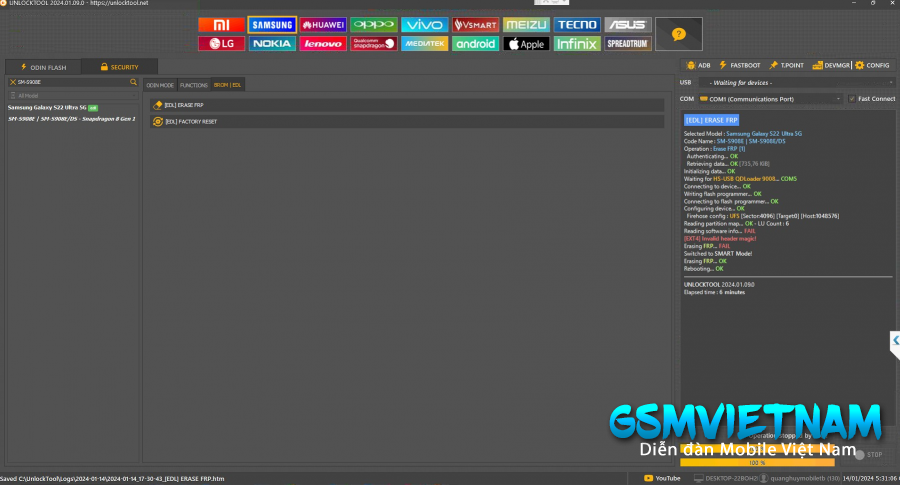Click the 'Switched to SMART Mode!' log line
The width and height of the screenshot is (900, 485).
[717, 253]
